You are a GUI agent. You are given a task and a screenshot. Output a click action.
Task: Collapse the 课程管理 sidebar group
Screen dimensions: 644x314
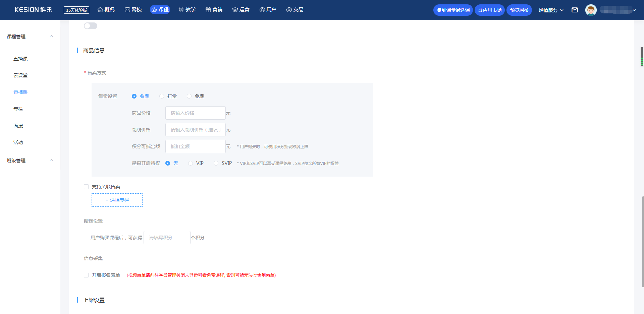point(51,36)
